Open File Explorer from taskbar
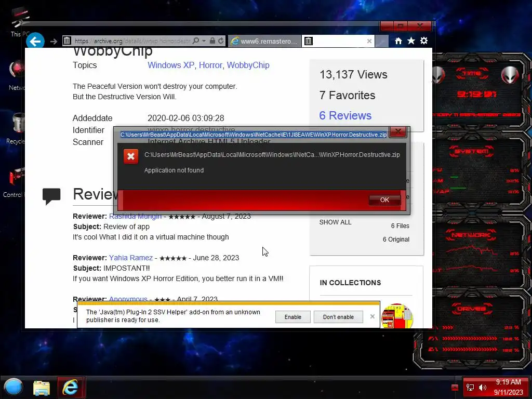 point(42,388)
